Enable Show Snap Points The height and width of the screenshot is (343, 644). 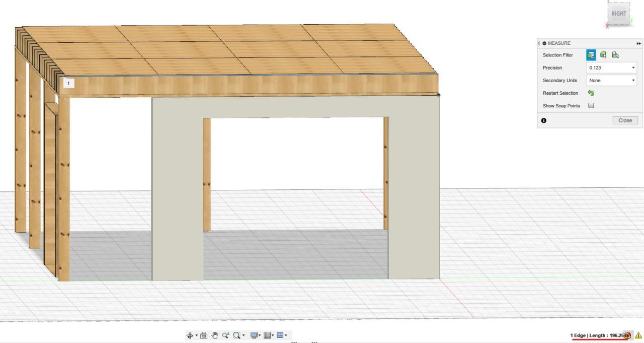pos(591,105)
